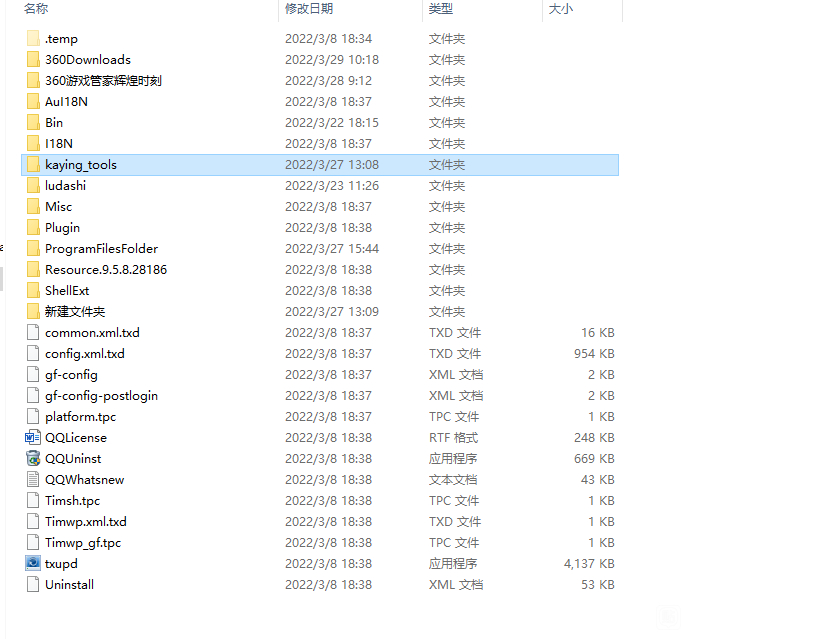Screen dimensions: 828x639
Task: Click the 2022/3/23 11:26 date cell
Action: (x=332, y=185)
